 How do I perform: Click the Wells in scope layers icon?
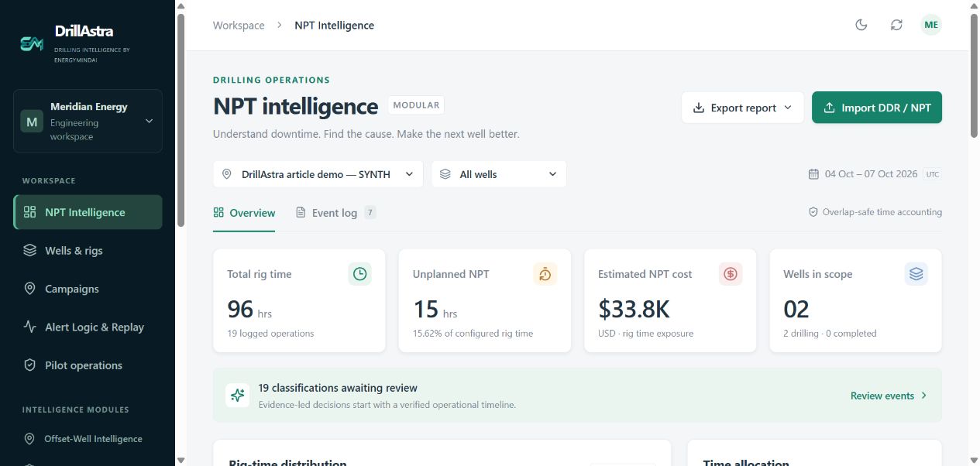click(x=916, y=273)
